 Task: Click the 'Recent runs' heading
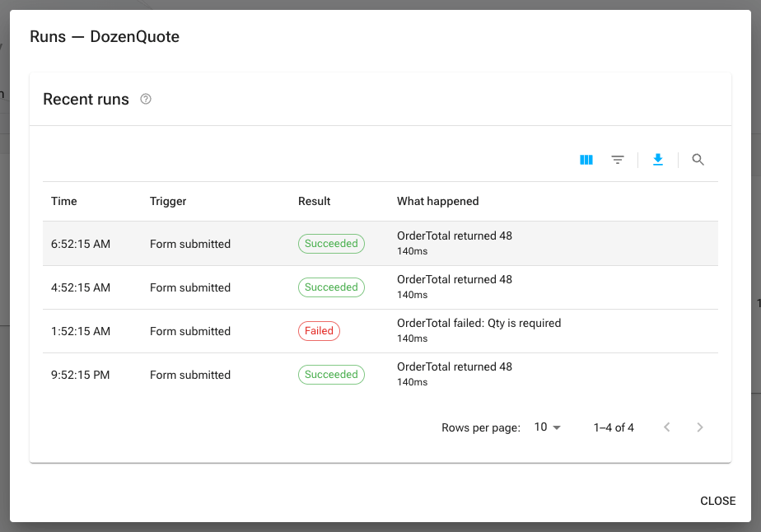pyautogui.click(x=86, y=99)
